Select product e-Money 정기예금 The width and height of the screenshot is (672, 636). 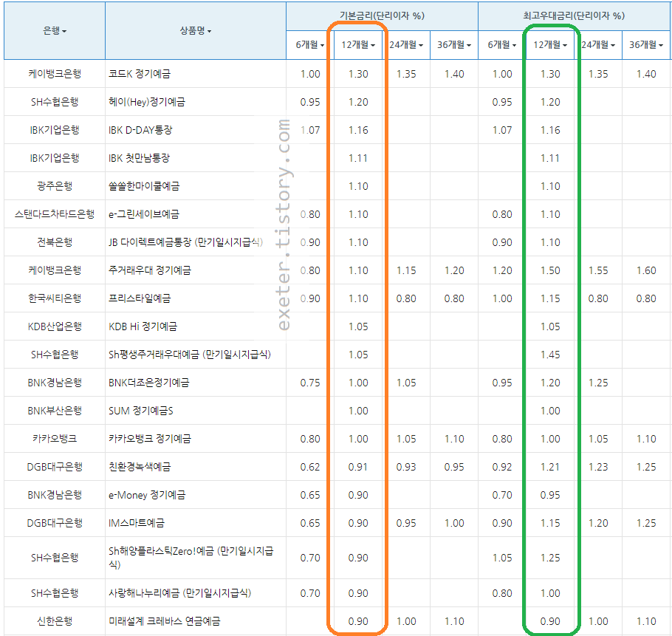(x=147, y=495)
